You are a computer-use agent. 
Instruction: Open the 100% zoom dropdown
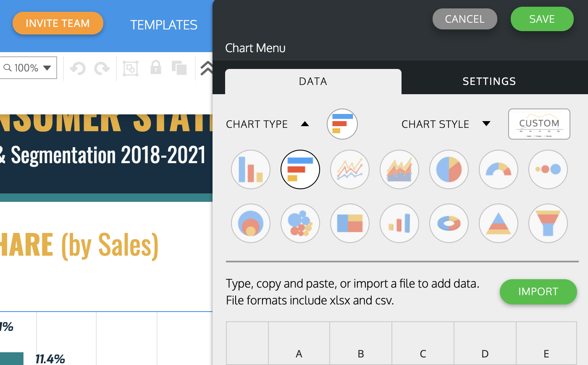coord(28,68)
